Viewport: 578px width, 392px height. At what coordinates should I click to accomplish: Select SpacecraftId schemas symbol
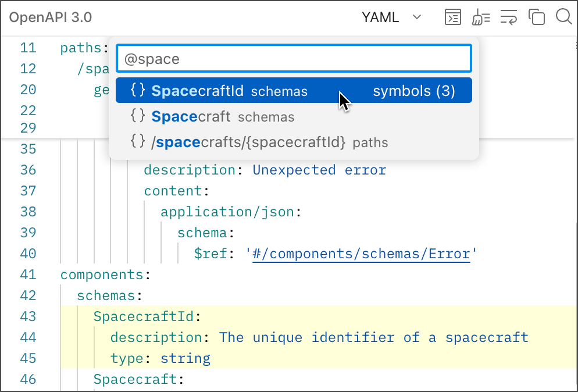click(229, 91)
